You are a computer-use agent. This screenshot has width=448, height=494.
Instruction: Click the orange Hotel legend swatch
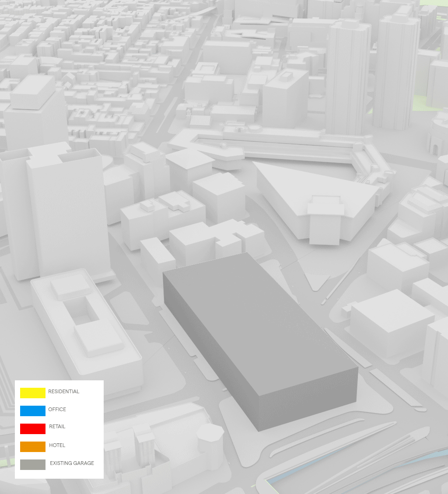[x=33, y=447]
